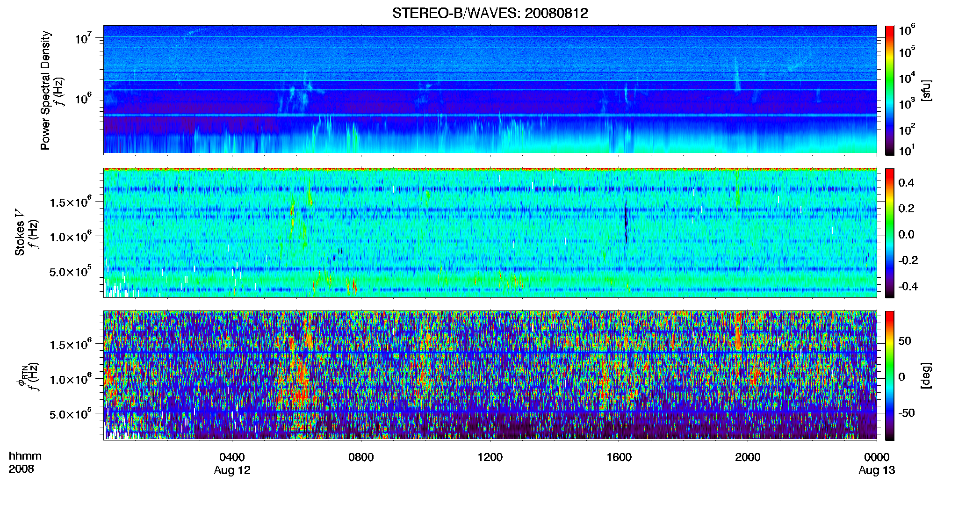Click the phi RTN spectrogram panel
Viewport: 980px width, 505px height.
(490, 375)
